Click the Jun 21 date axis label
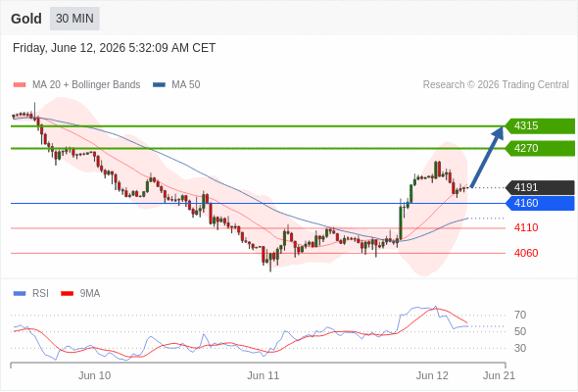Viewport: 578px width, 392px height. click(499, 375)
